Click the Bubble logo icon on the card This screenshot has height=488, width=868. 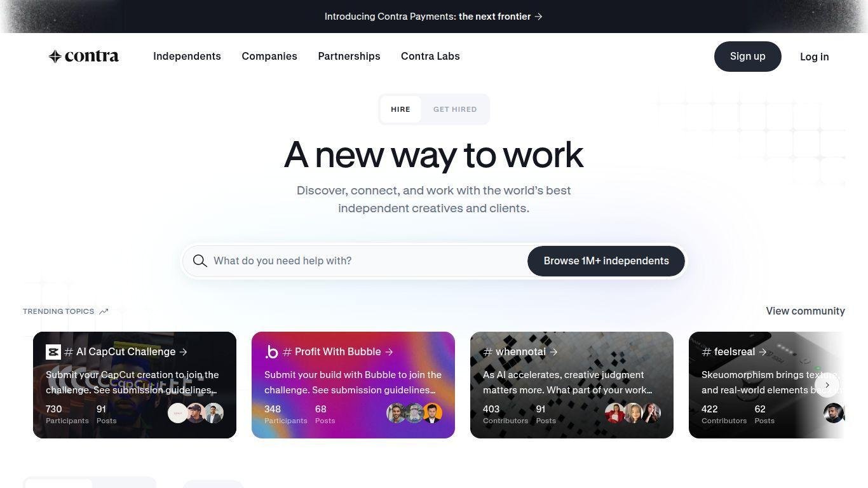click(272, 352)
